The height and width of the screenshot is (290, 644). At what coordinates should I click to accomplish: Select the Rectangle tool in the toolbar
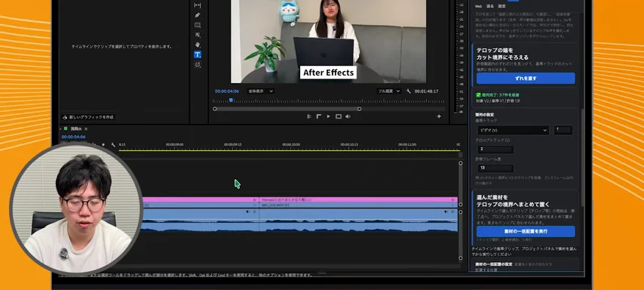(198, 25)
